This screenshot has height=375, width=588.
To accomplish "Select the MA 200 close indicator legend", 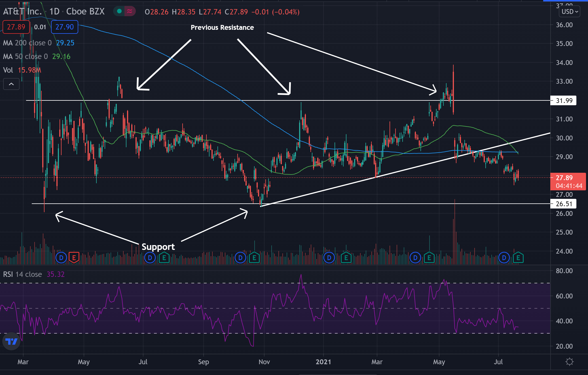I will (x=39, y=43).
